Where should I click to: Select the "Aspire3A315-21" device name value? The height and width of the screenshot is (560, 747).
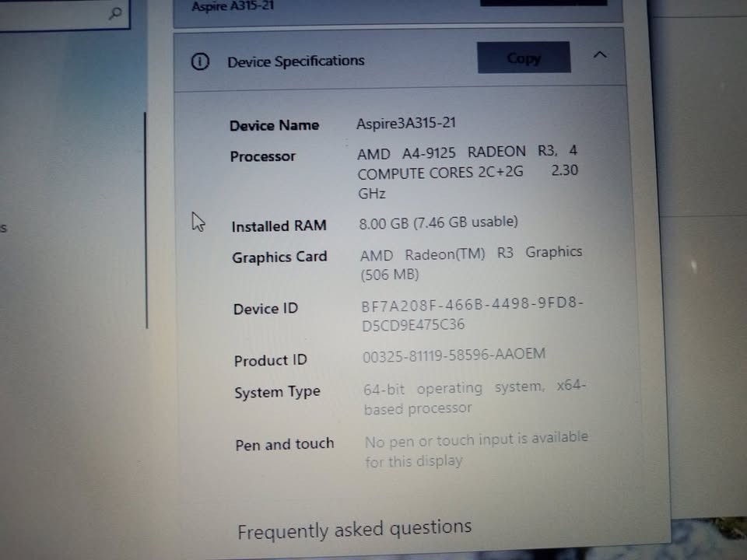(406, 124)
